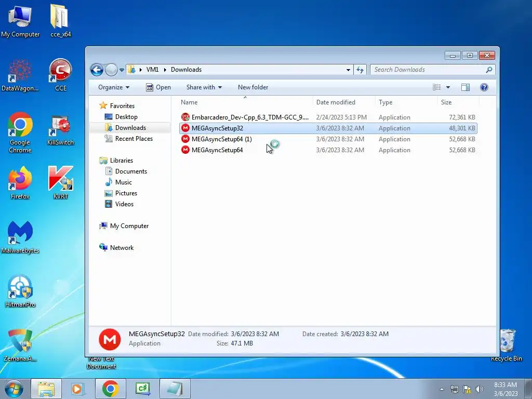Image resolution: width=532 pixels, height=399 pixels.
Task: Open recent pages dropdown arrow
Action: [122, 70]
